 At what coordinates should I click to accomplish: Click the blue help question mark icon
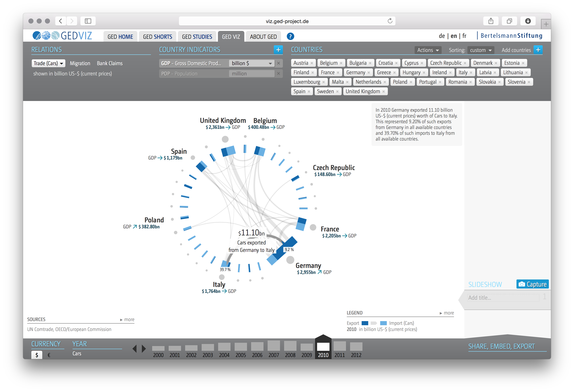click(290, 36)
